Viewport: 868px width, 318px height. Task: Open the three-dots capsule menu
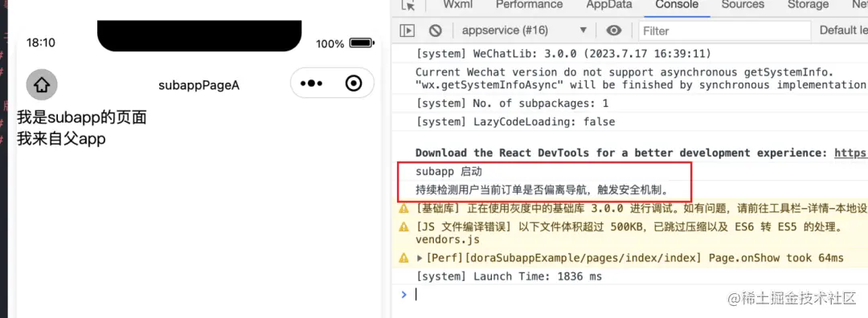point(311,84)
